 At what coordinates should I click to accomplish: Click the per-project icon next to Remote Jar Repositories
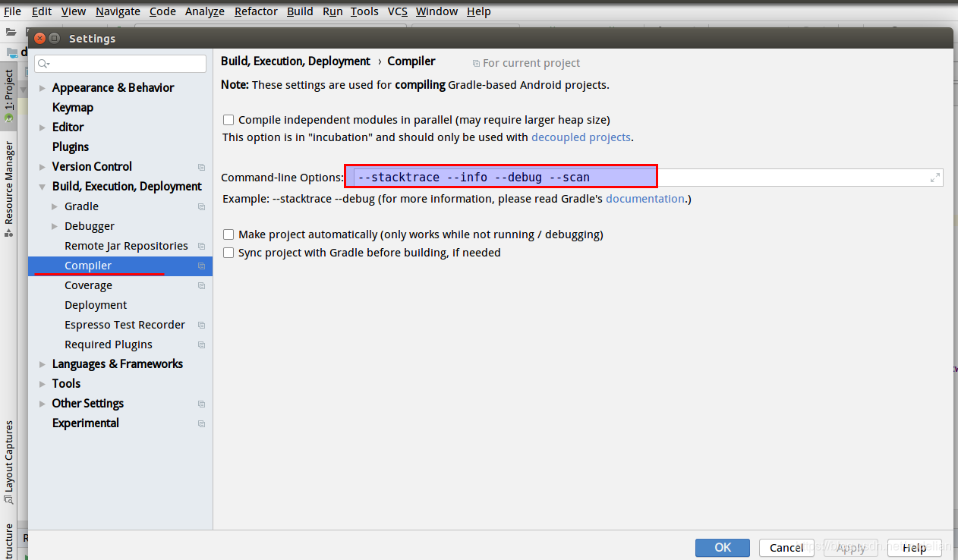201,245
